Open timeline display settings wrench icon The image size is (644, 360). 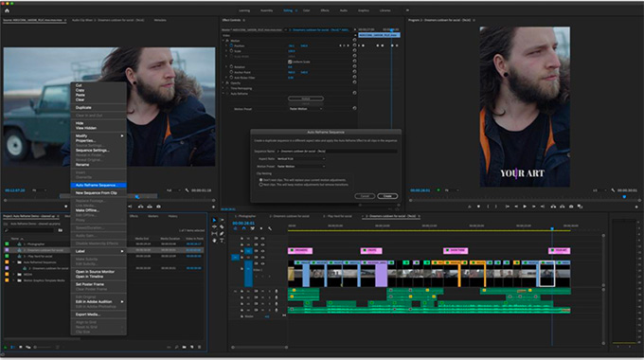pos(270,228)
